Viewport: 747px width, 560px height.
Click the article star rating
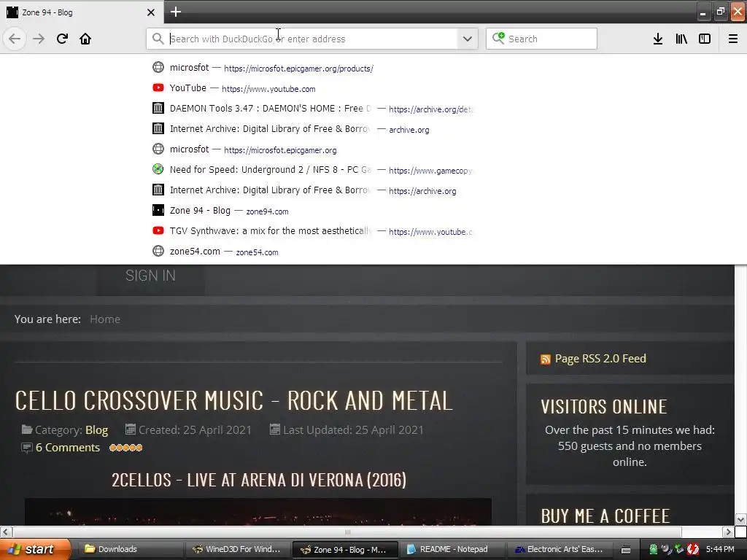pyautogui.click(x=125, y=448)
